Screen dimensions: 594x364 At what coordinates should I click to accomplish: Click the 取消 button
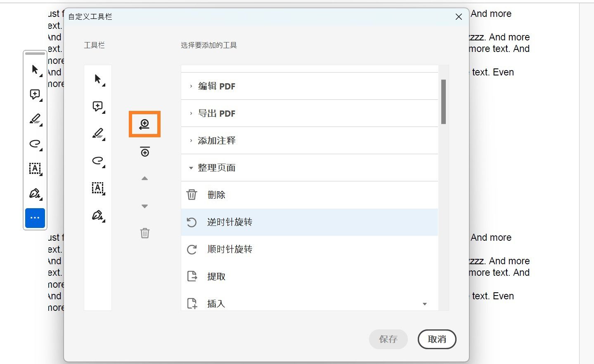pos(437,339)
